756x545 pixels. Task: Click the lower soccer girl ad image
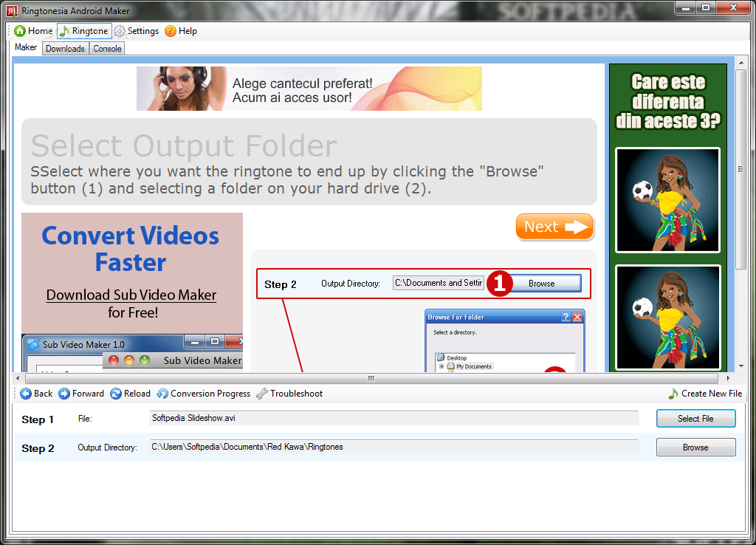click(667, 318)
